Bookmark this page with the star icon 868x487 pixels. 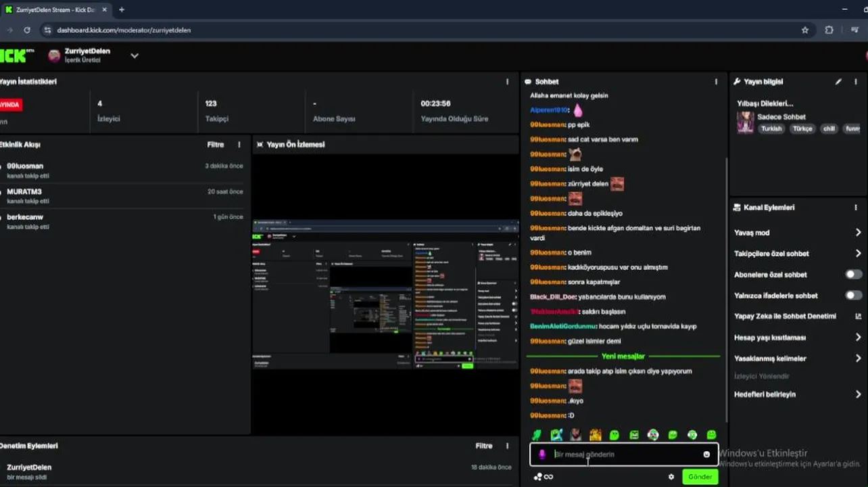pyautogui.click(x=804, y=30)
